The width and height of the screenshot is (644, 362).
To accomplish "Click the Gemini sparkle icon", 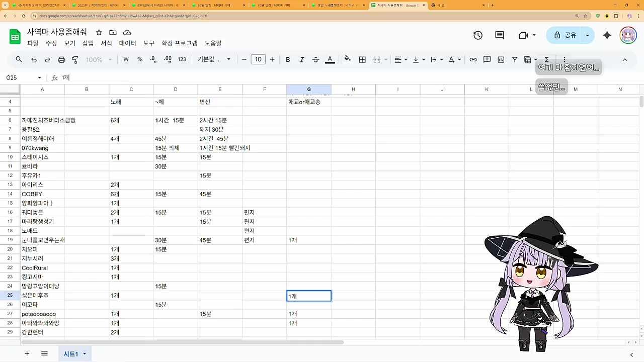I will 607,35.
